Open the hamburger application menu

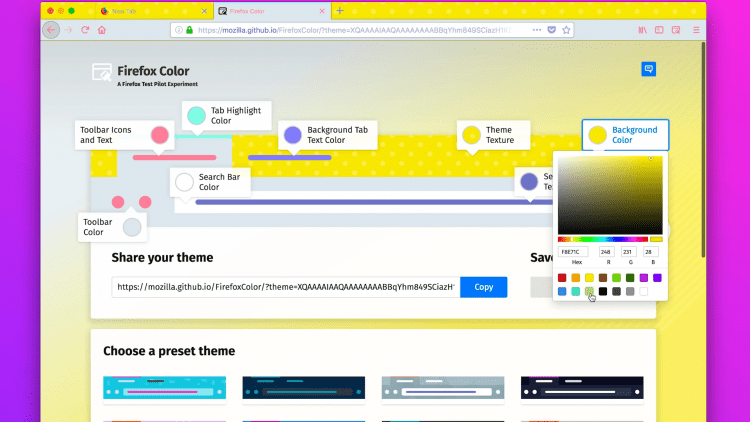696,30
